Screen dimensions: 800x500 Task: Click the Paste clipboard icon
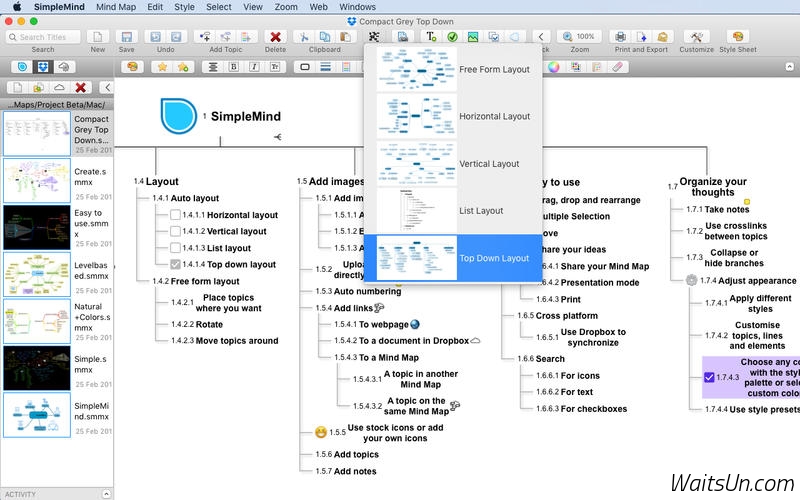pyautogui.click(x=345, y=37)
